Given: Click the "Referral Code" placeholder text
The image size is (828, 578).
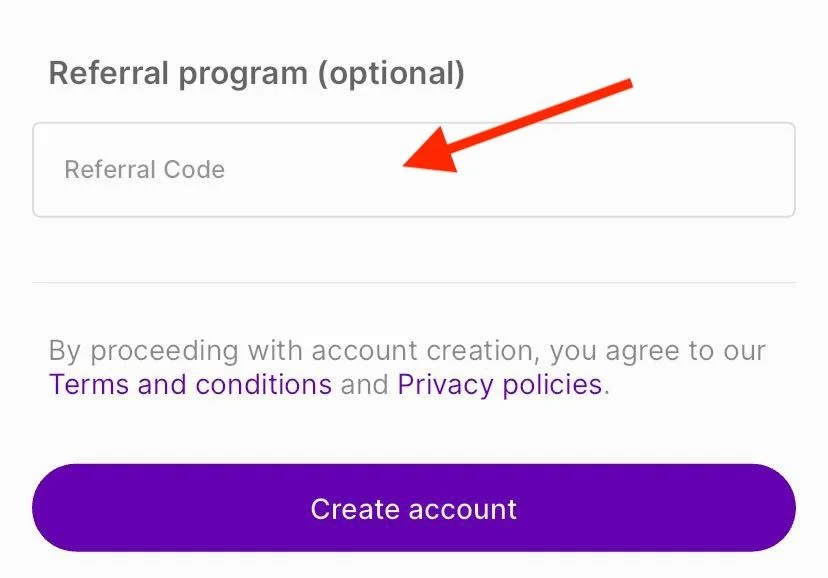Looking at the screenshot, I should tap(144, 170).
